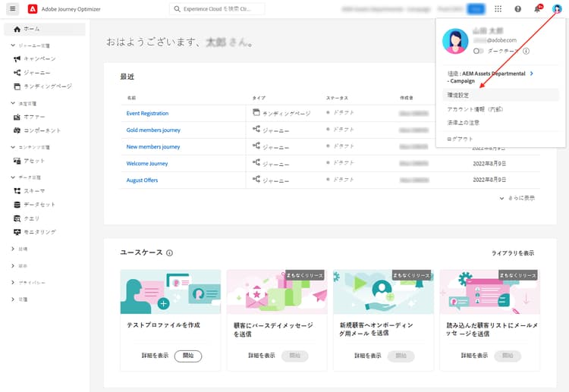Open the notifications bell icon
This screenshot has height=392, width=569.
[537, 8]
